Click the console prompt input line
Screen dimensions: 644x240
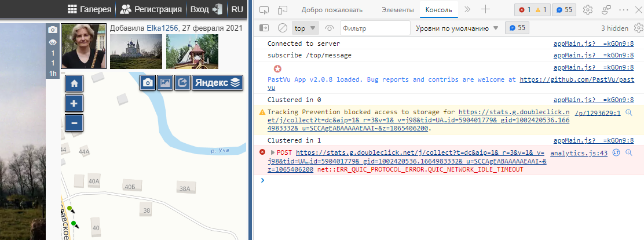coord(452,180)
